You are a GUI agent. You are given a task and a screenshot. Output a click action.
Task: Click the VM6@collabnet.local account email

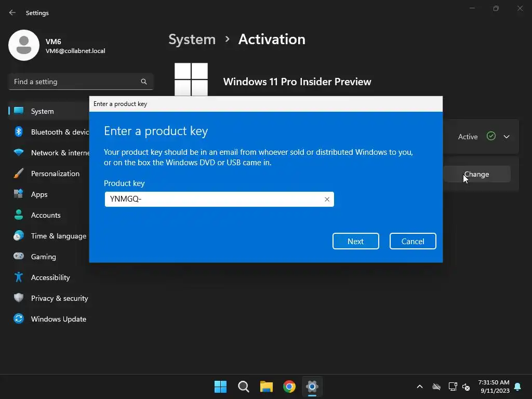pyautogui.click(x=75, y=51)
